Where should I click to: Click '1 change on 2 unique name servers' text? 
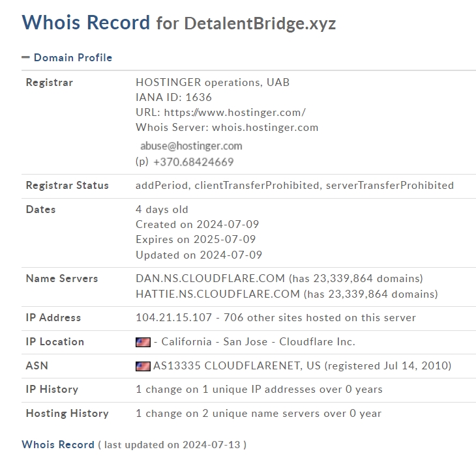(x=258, y=414)
